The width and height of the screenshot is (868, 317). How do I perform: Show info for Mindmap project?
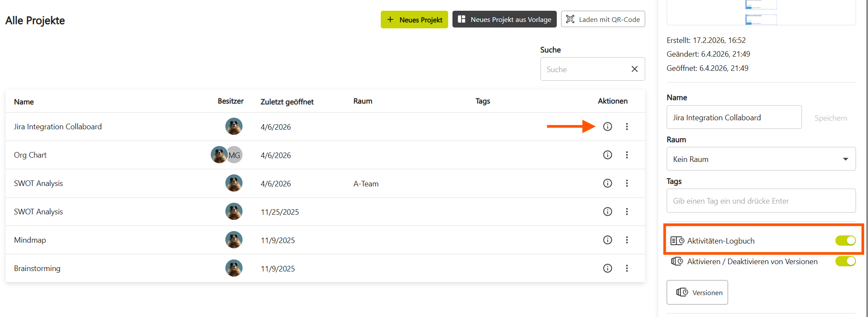607,240
